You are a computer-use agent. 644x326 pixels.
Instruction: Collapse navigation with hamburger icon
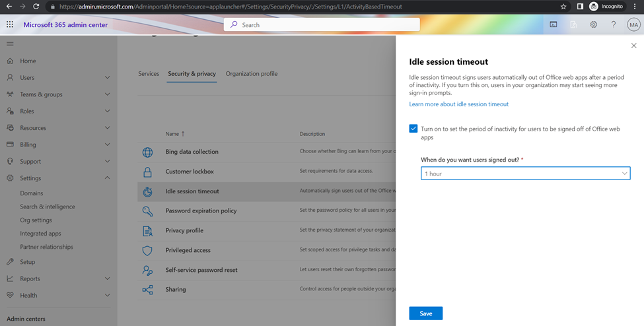[10, 44]
